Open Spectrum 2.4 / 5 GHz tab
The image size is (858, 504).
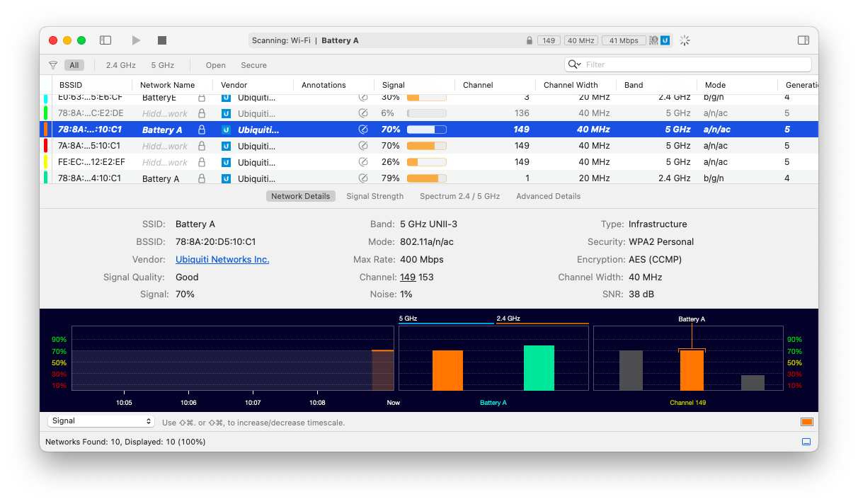(x=459, y=196)
